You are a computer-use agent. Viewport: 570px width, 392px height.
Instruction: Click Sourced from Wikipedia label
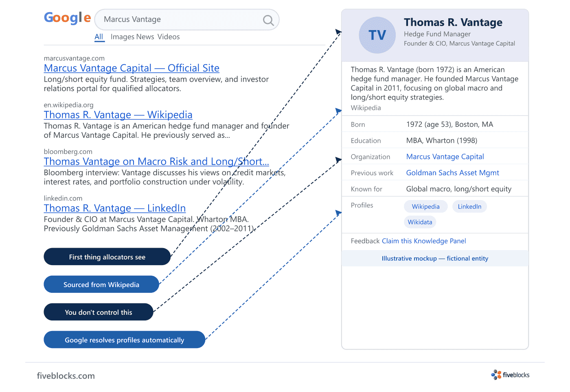pyautogui.click(x=101, y=284)
